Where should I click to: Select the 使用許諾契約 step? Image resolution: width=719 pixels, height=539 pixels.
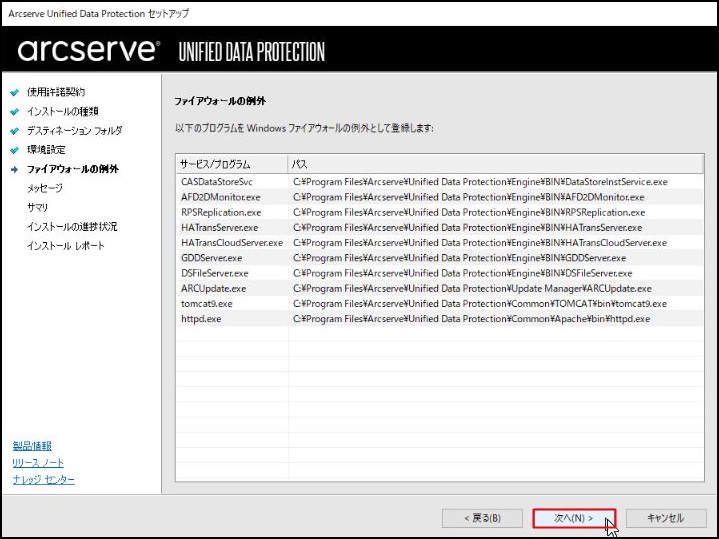[56, 92]
